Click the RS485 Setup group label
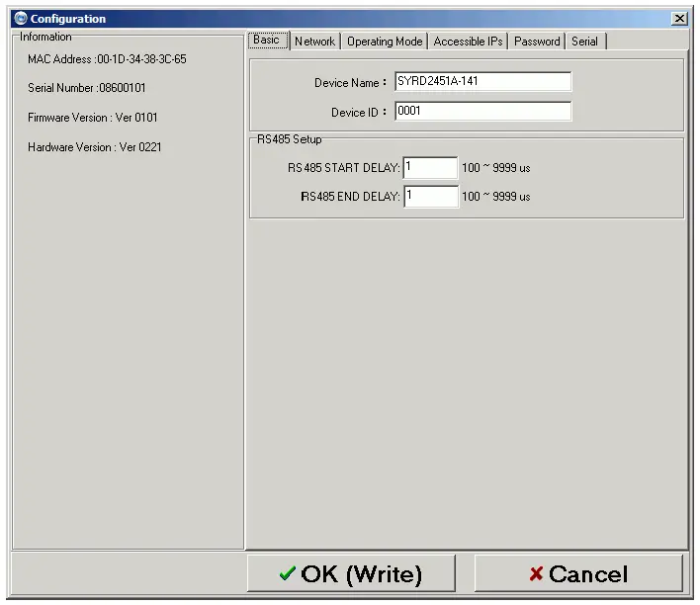 coord(290,139)
